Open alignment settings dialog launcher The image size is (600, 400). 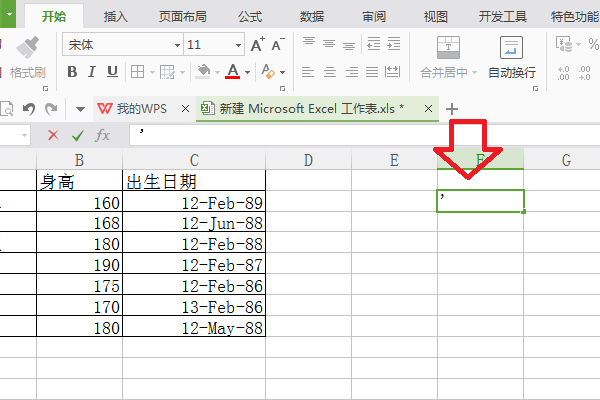(x=535, y=88)
